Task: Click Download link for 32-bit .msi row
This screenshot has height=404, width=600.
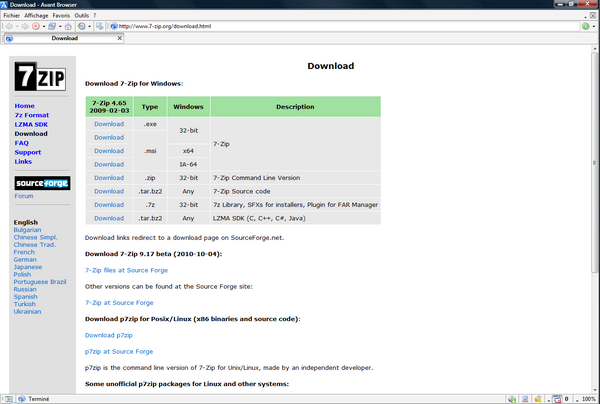Action: [109, 137]
